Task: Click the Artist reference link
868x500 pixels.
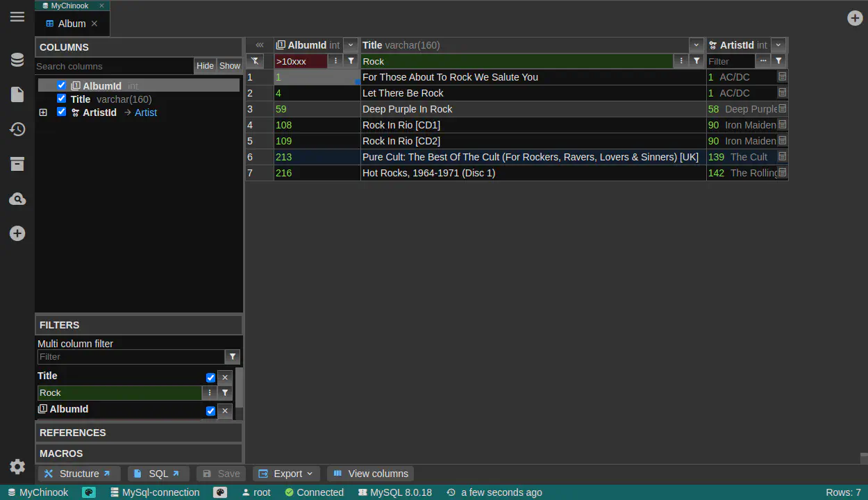Action: point(146,112)
